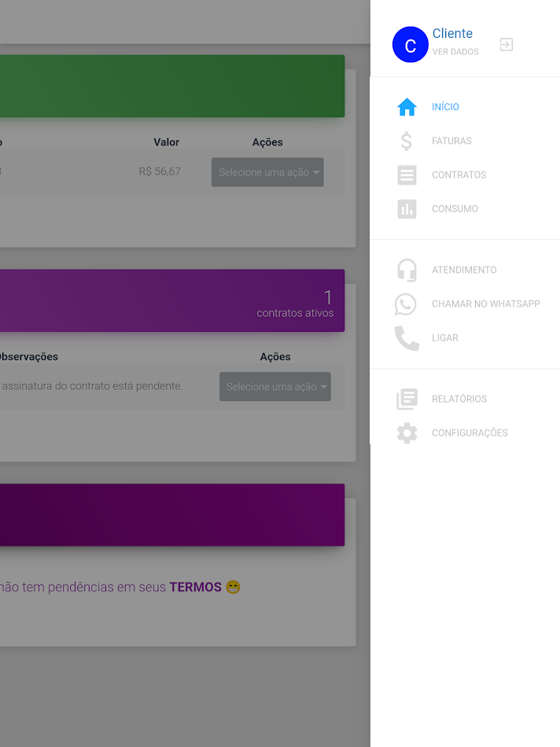Click the gear Configurações icon

pos(407,433)
